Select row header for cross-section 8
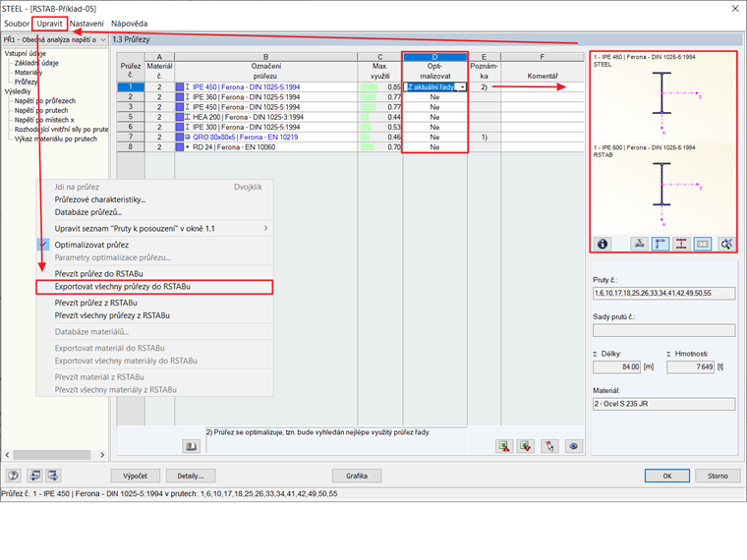 click(131, 147)
